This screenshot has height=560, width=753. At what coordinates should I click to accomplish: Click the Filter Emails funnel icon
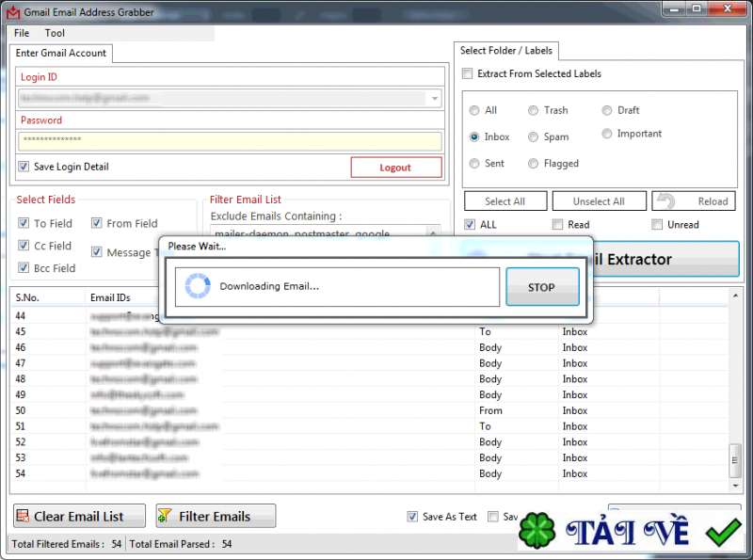165,516
